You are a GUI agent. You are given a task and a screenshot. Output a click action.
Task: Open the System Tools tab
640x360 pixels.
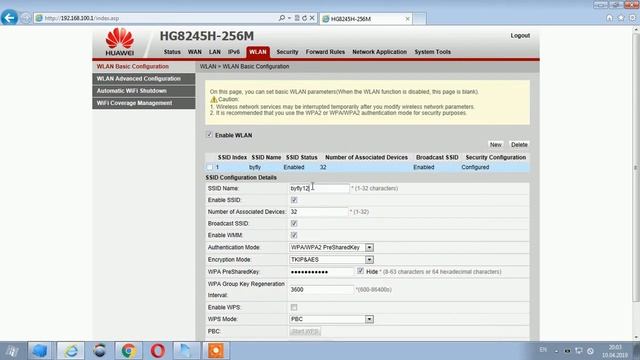(x=433, y=52)
